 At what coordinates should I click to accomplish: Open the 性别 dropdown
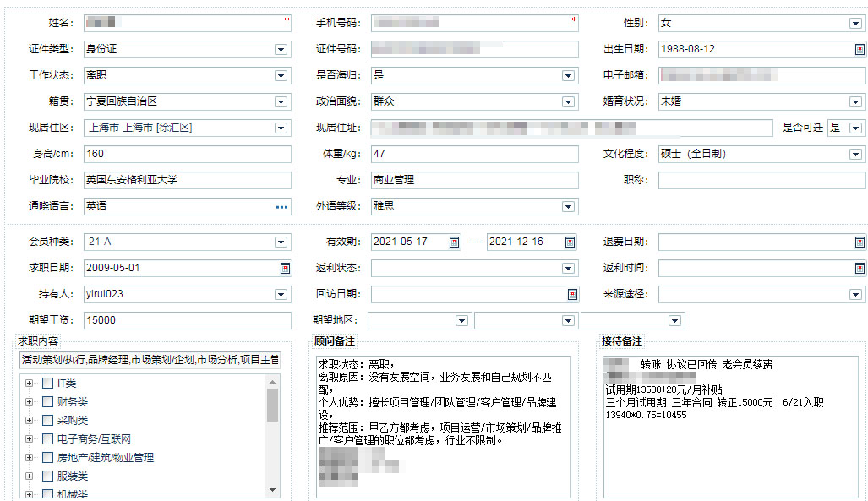pyautogui.click(x=855, y=24)
